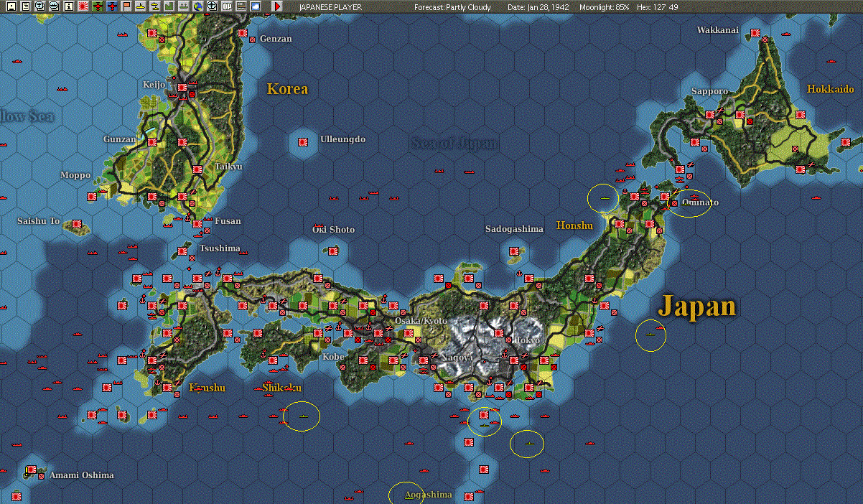
Task: Select the circled ship at Aogashima
Action: tap(406, 495)
